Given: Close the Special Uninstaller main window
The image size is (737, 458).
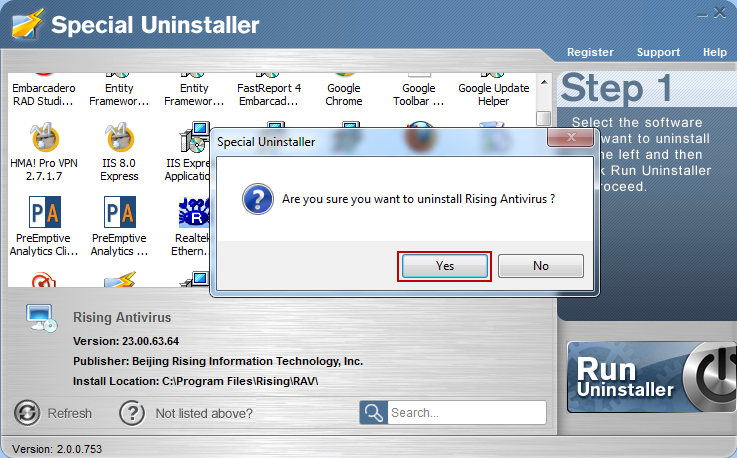Looking at the screenshot, I should point(720,13).
